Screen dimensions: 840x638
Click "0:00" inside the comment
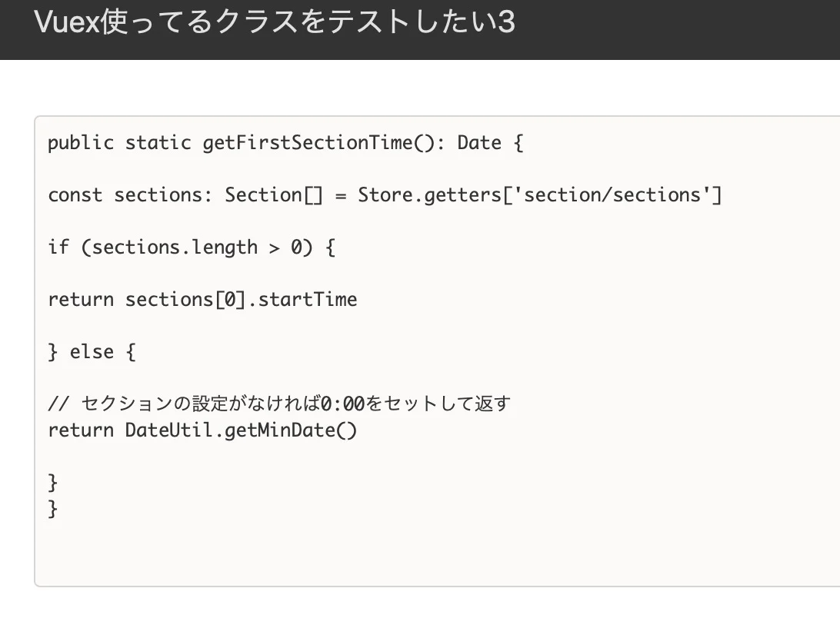point(343,404)
